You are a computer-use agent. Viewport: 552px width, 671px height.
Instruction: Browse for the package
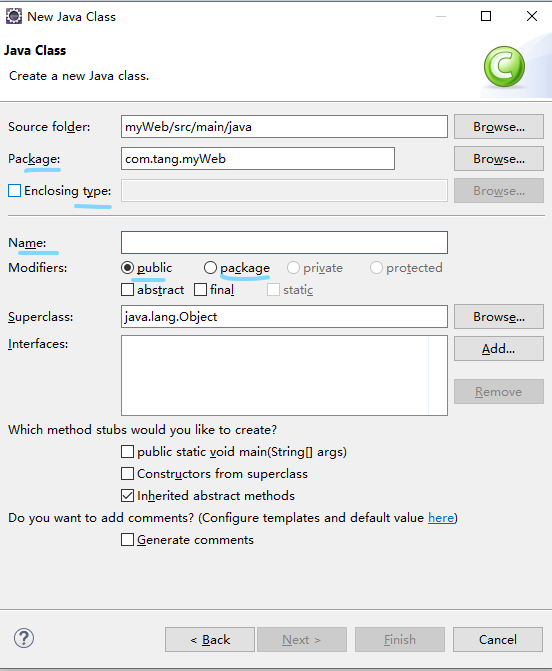(499, 159)
